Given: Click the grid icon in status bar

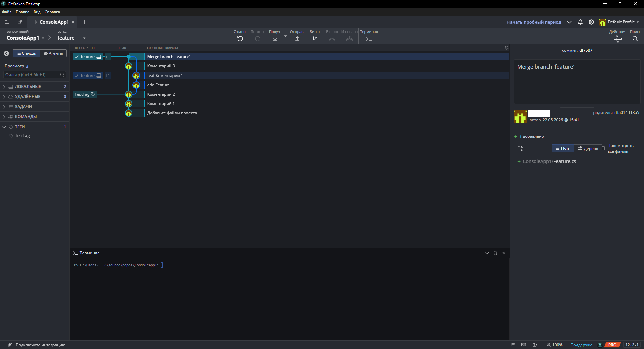Looking at the screenshot, I should pyautogui.click(x=535, y=345).
